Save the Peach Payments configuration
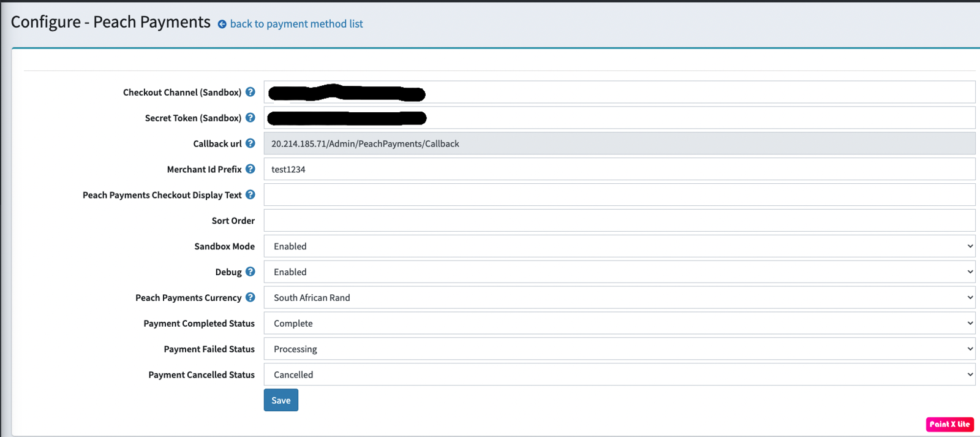 coord(281,400)
